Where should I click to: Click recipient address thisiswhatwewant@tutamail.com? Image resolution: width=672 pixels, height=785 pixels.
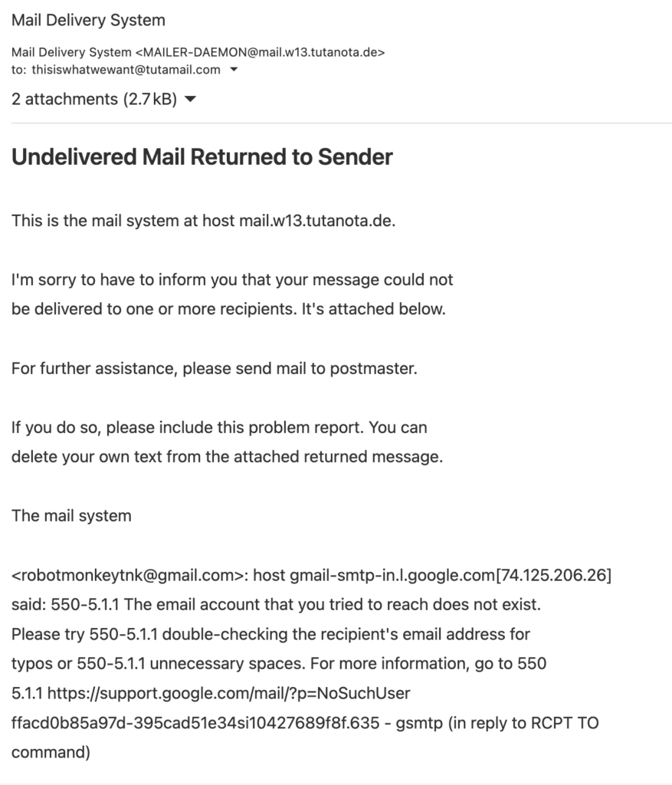click(x=126, y=70)
